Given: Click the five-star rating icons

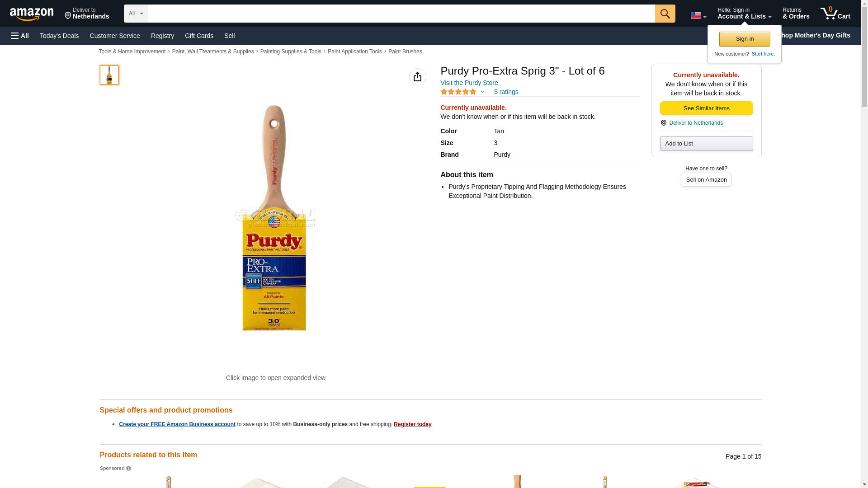Looking at the screenshot, I should pyautogui.click(x=458, y=92).
